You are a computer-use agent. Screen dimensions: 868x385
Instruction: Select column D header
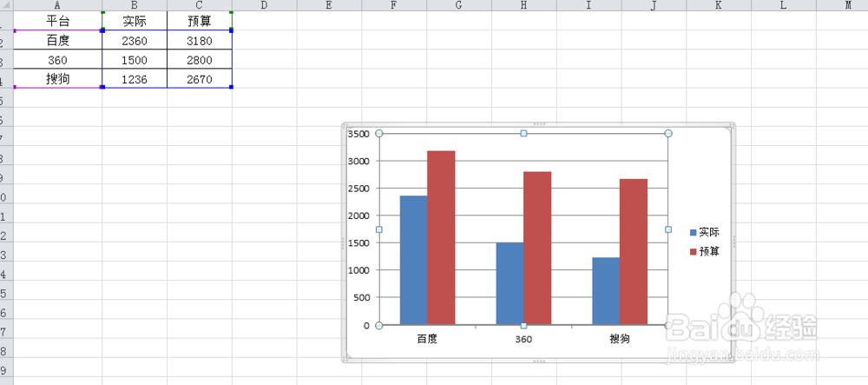coord(265,5)
